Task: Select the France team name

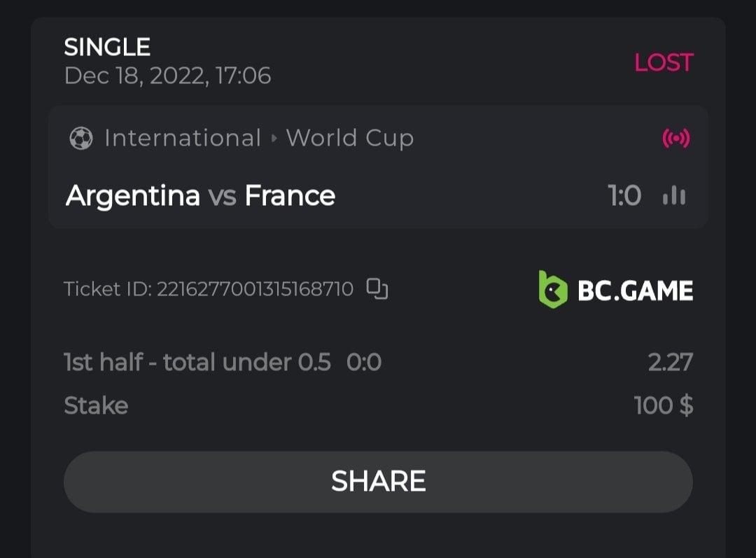Action: (x=290, y=196)
